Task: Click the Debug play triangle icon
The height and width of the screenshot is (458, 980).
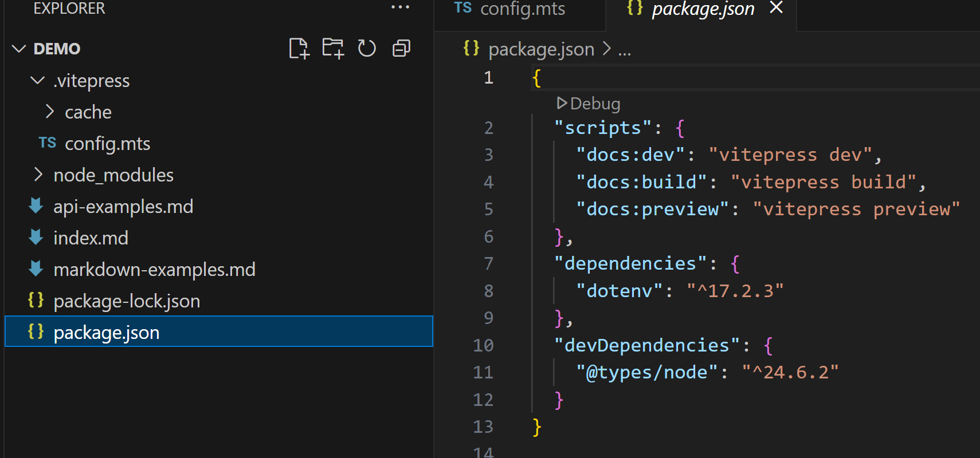Action: [562, 103]
